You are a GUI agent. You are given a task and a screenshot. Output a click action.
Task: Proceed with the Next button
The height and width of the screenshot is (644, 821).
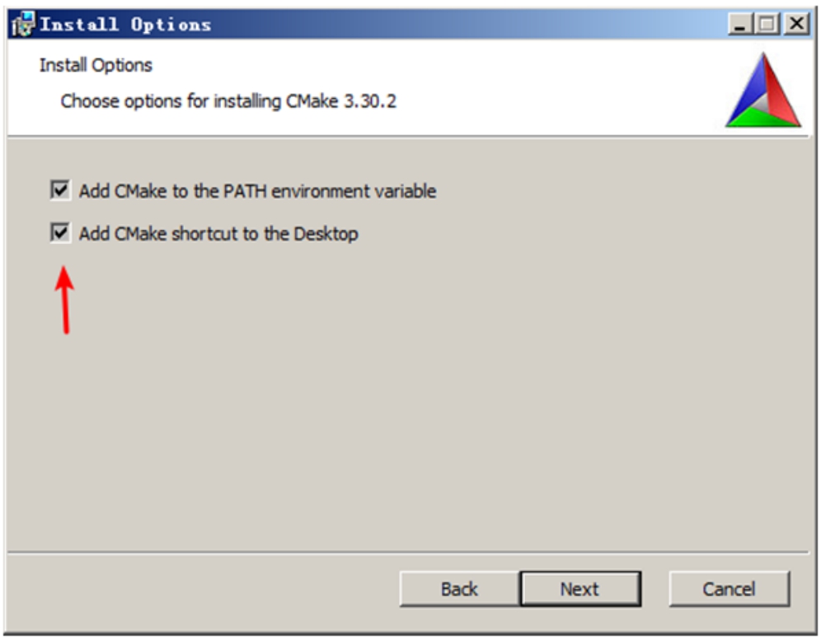click(580, 589)
